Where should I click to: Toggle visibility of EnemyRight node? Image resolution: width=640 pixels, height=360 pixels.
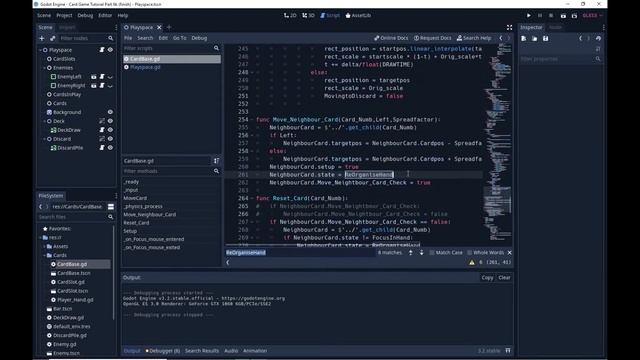click(110, 86)
